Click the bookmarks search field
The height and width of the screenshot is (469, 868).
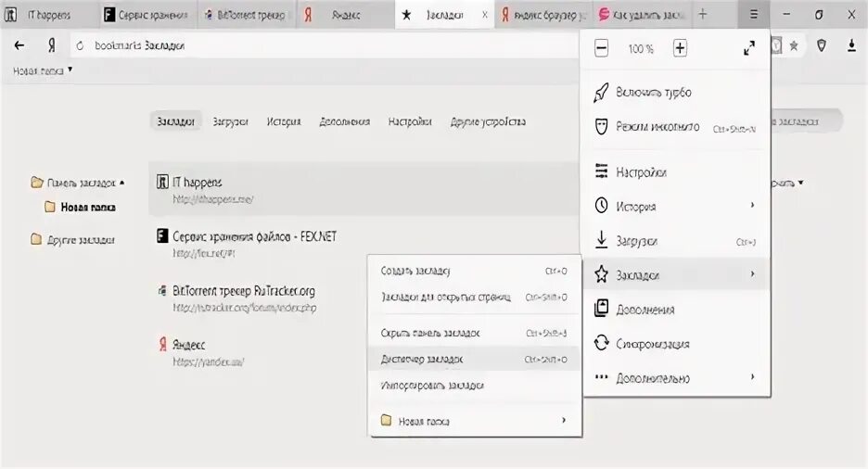(807, 121)
